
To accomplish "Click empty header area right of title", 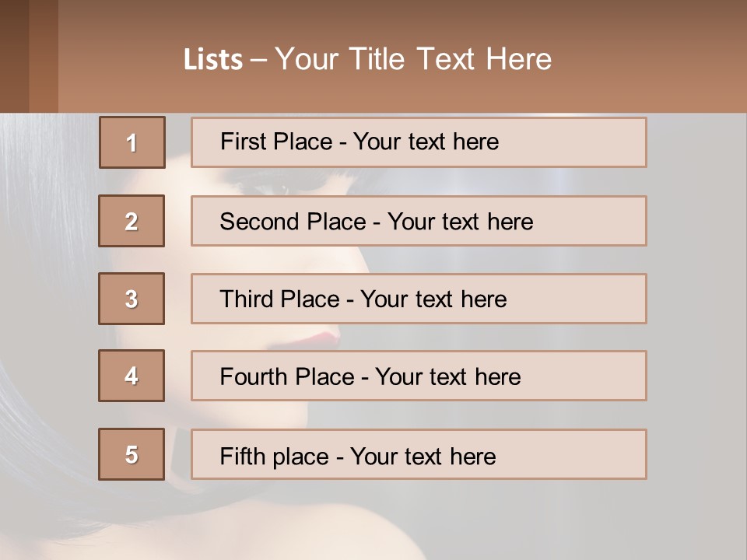I will tap(654, 58).
